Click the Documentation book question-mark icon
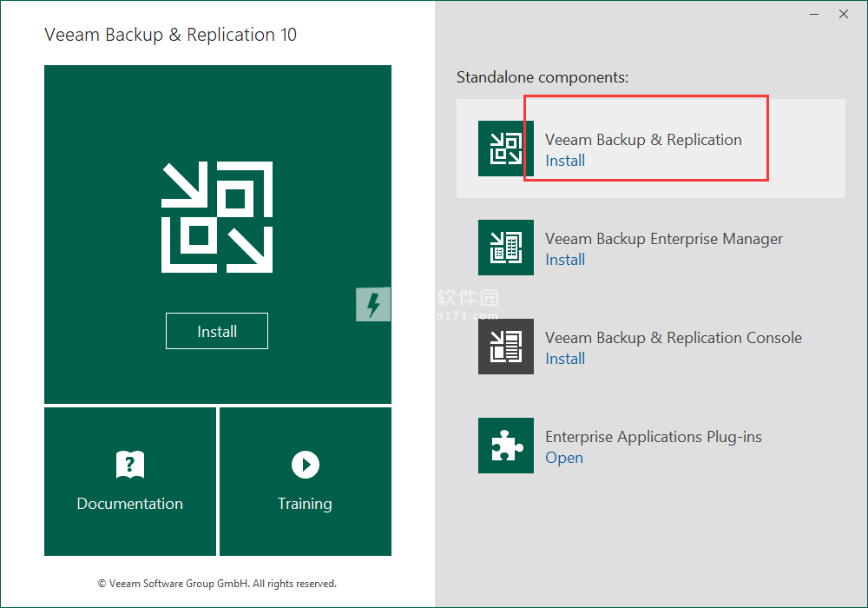 coord(130,465)
